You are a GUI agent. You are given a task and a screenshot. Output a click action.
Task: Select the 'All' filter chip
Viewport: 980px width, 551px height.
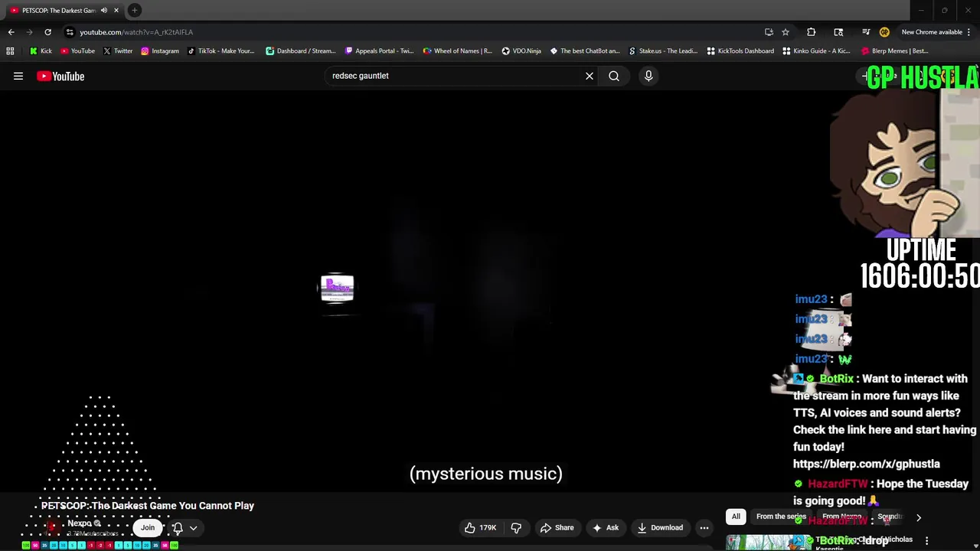point(736,517)
